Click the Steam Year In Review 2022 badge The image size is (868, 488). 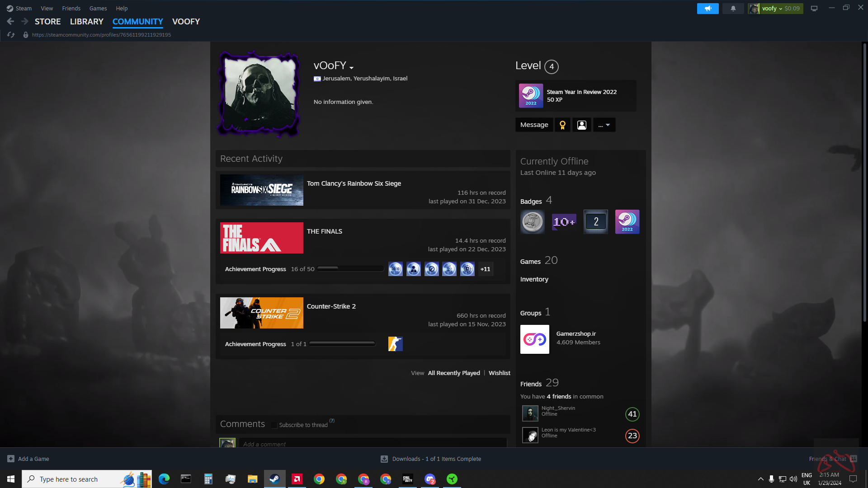[x=531, y=96]
